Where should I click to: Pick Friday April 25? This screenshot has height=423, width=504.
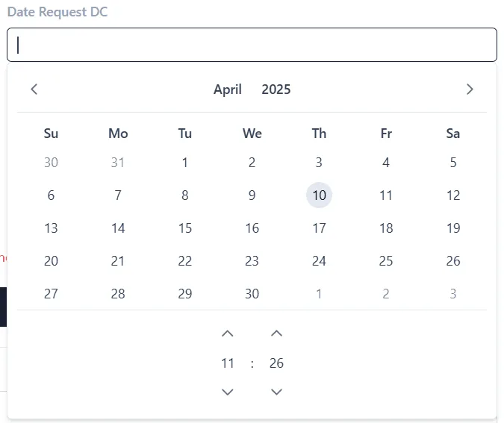[386, 261]
